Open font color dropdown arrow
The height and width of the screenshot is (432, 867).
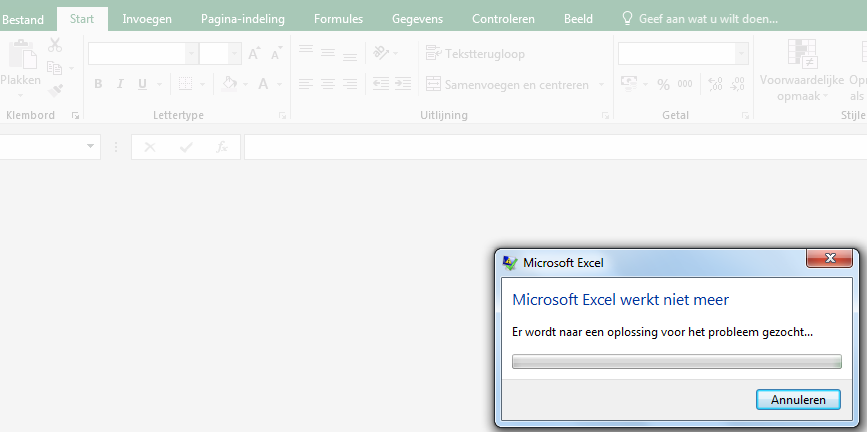pyautogui.click(x=279, y=85)
